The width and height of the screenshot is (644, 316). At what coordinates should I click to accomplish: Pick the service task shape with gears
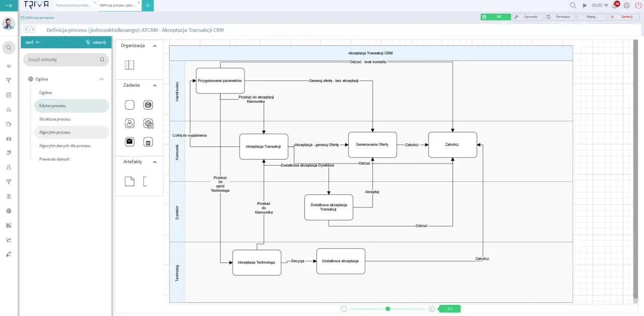[148, 123]
